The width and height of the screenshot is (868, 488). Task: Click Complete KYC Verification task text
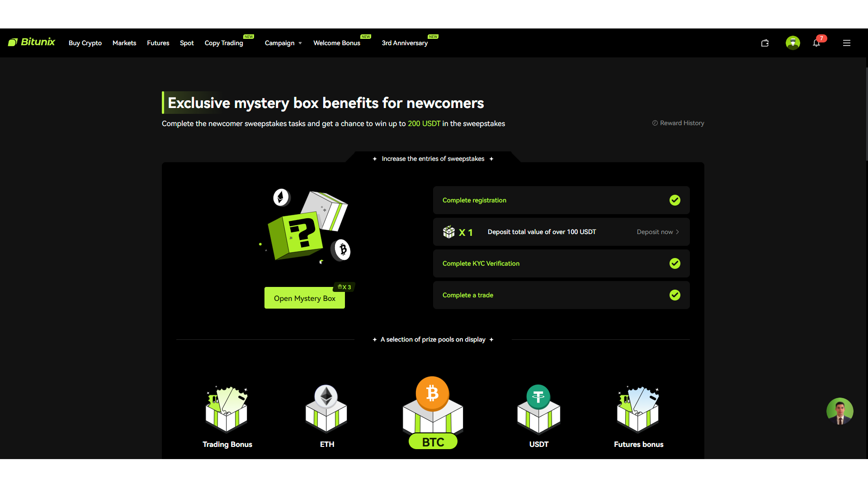(481, 263)
